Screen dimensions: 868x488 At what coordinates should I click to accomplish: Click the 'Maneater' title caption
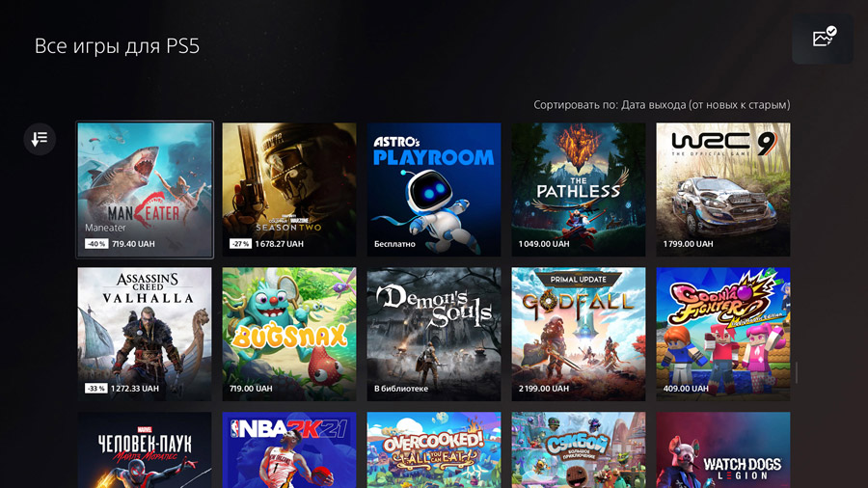click(x=105, y=228)
